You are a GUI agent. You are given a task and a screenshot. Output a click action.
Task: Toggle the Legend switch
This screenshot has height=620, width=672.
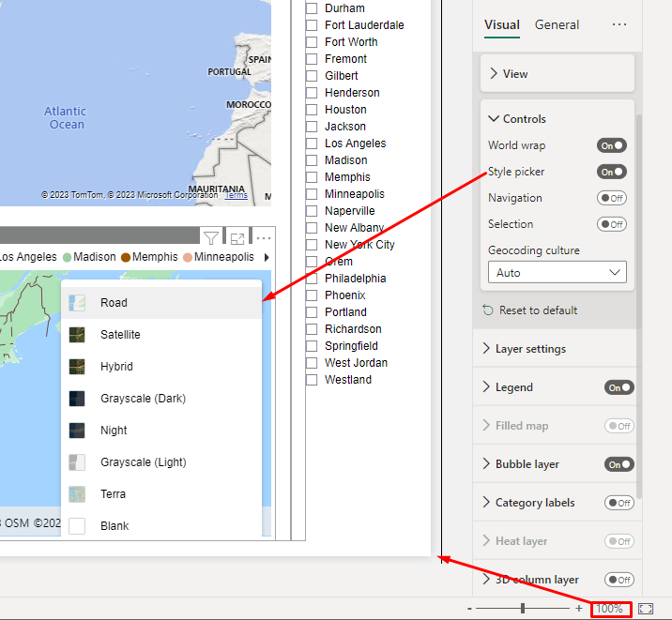tap(619, 387)
